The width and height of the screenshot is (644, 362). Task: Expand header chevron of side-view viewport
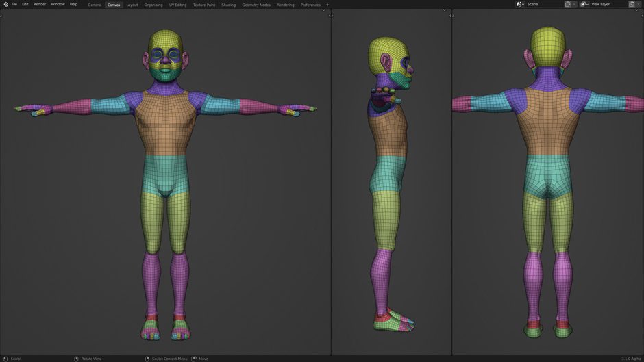tap(445, 10)
